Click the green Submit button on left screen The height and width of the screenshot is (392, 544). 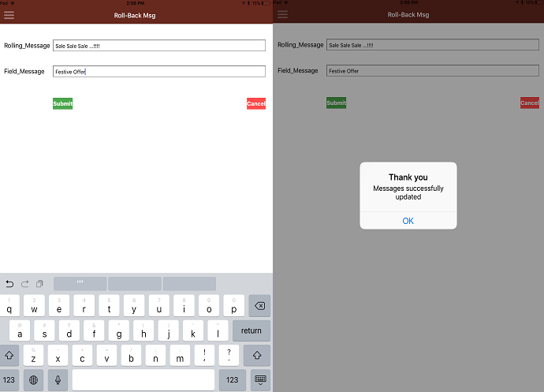(62, 103)
